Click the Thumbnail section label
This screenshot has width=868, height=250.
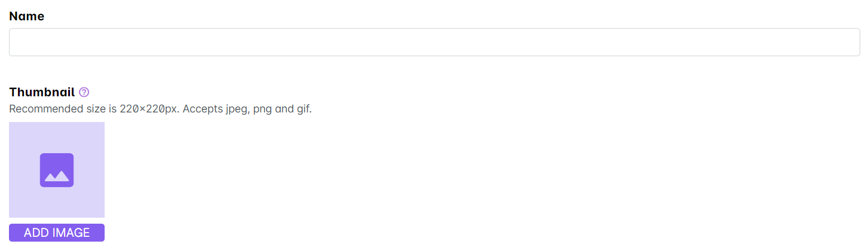point(42,92)
